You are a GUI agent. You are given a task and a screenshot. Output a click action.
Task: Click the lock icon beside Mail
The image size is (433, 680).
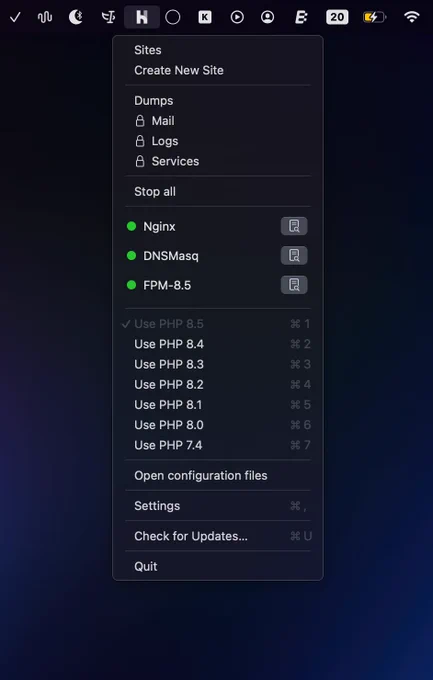[140, 121]
